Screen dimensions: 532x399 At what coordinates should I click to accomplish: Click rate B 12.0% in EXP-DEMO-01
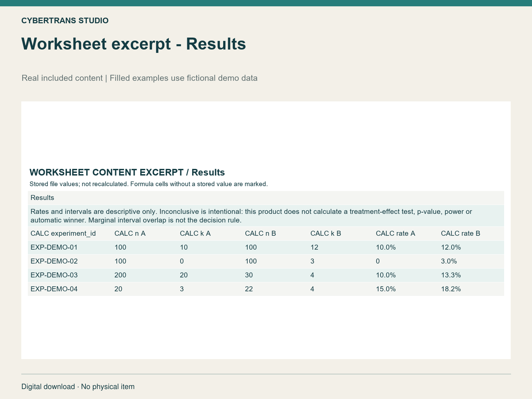tap(451, 247)
